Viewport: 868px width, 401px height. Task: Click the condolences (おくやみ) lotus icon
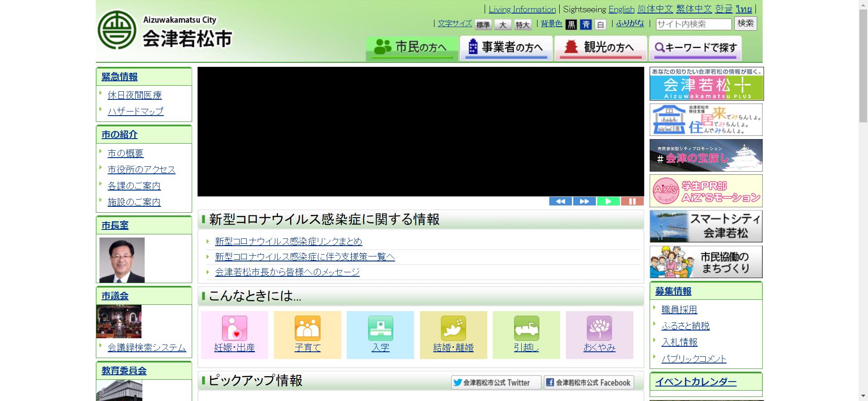(599, 328)
